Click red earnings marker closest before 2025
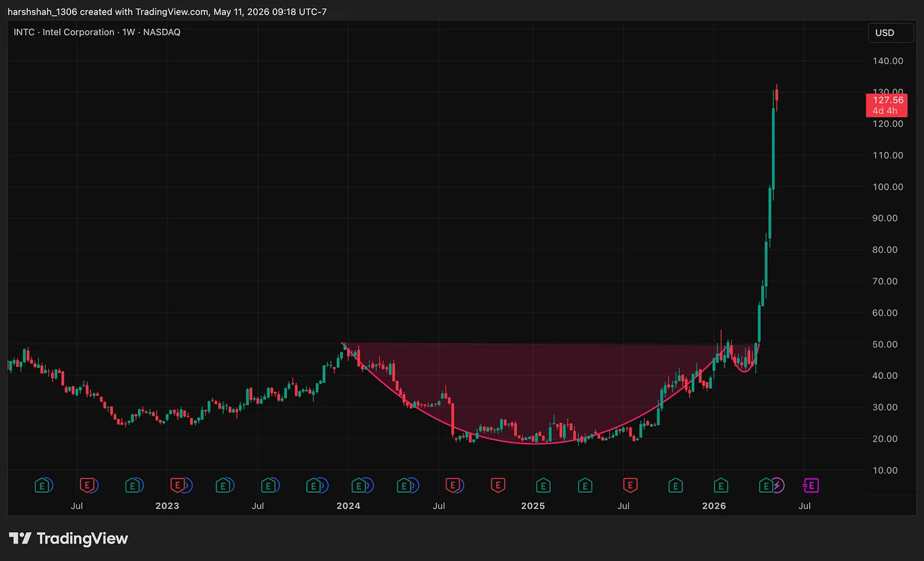Screen dimensions: 924x561 pyautogui.click(x=498, y=486)
